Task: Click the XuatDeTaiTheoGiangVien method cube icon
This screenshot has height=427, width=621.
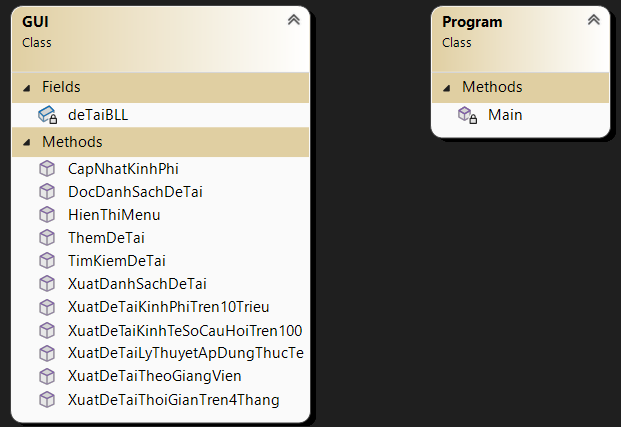Action: pos(47,376)
